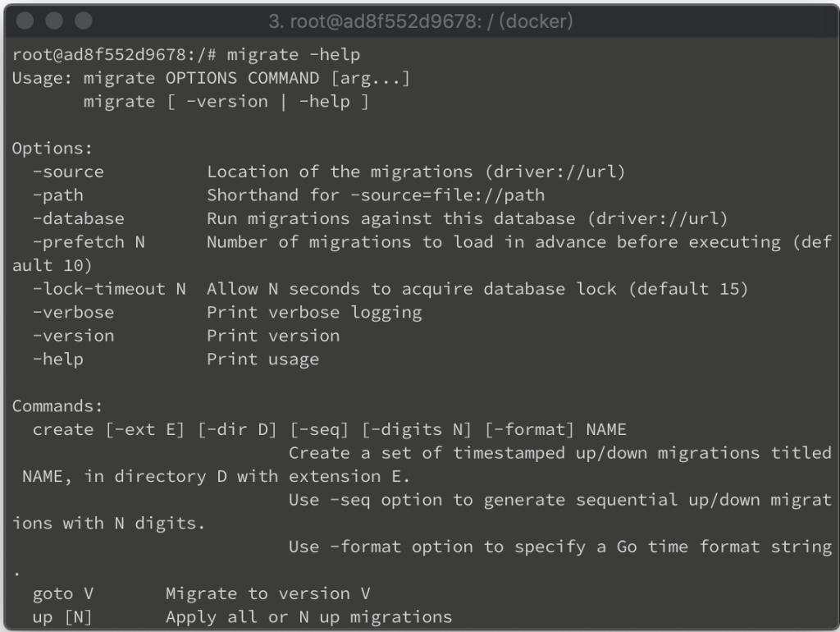Click the -path option text
The image size is (840, 632).
coord(58,195)
